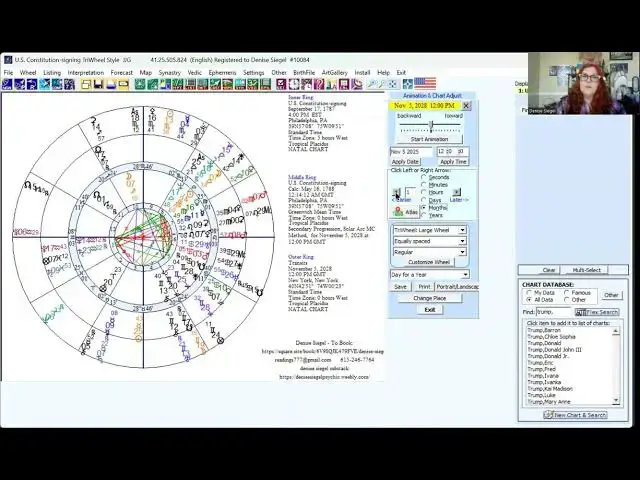The image size is (640, 480).
Task: Open the File menu
Action: (8, 73)
